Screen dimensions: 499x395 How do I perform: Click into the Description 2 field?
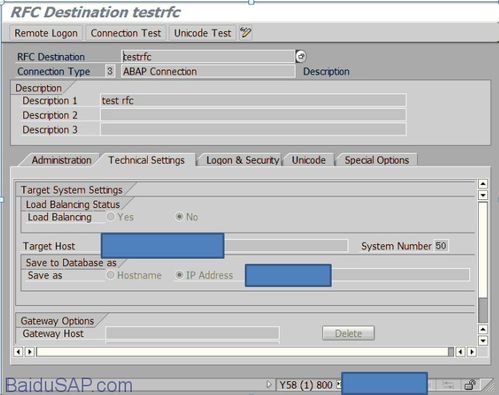(x=253, y=115)
